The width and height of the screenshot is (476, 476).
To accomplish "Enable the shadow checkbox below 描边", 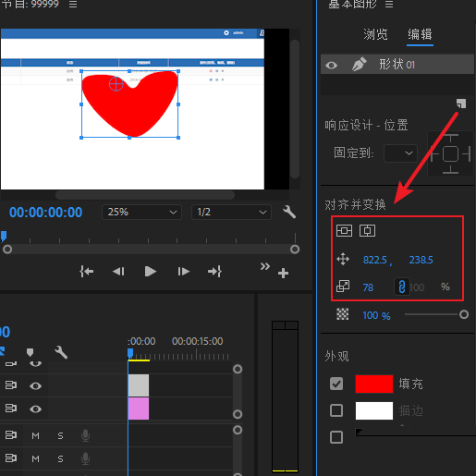I will pyautogui.click(x=336, y=437).
